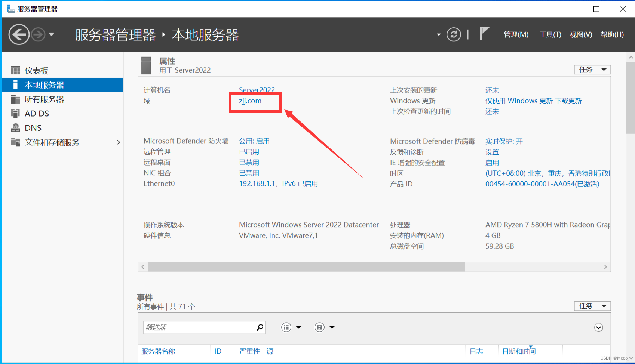Image resolution: width=635 pixels, height=364 pixels.
Task: Click the (UTC+08:00) time zone link
Action: click(x=548, y=173)
